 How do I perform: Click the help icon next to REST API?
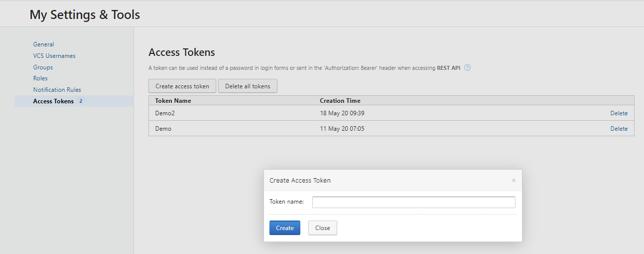(467, 68)
